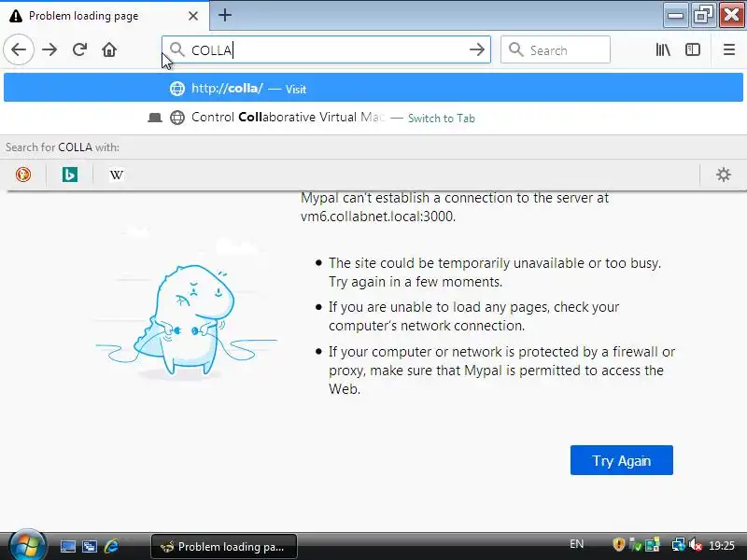Search COLLA with DuckDuckGo

[23, 175]
